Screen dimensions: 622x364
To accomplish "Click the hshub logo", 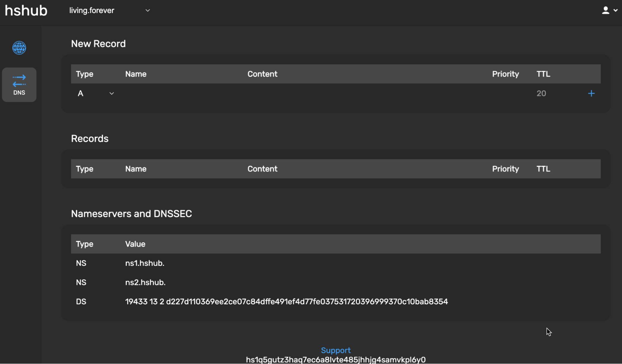I will click(x=26, y=11).
